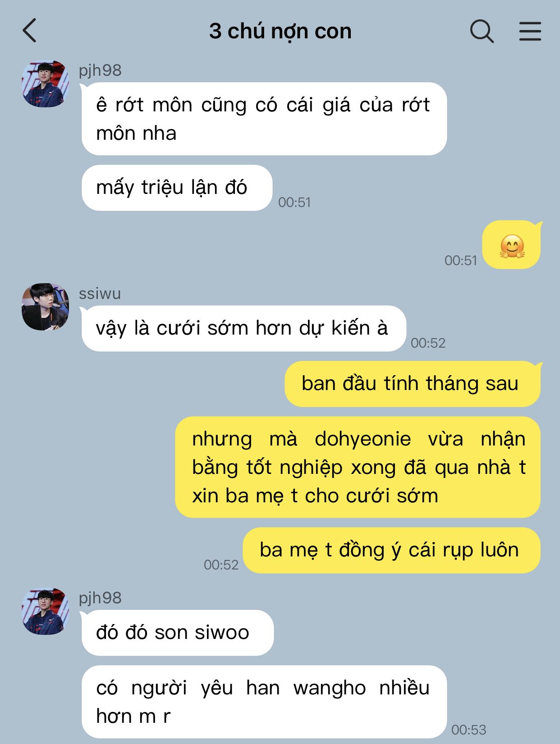This screenshot has height=744, width=560.
Task: Tap the hugging face emoji bubble
Action: tap(511, 245)
